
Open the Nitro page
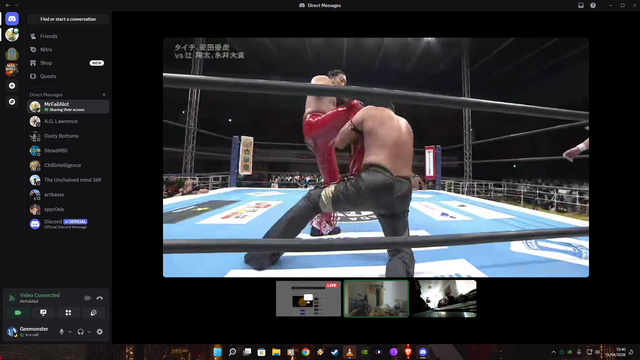tap(68, 49)
